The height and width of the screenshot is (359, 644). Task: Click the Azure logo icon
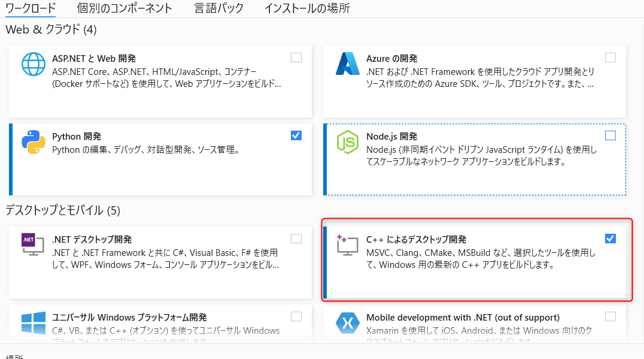pos(348,64)
